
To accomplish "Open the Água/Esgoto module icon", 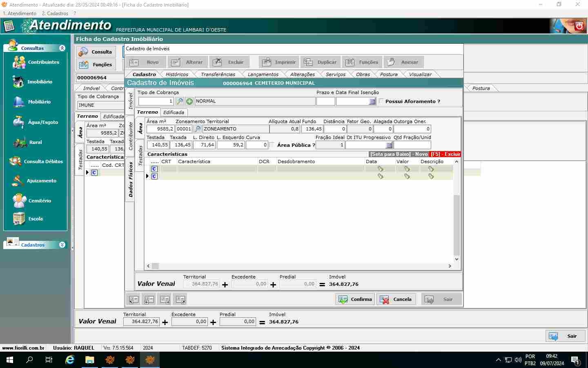I will pos(18,122).
